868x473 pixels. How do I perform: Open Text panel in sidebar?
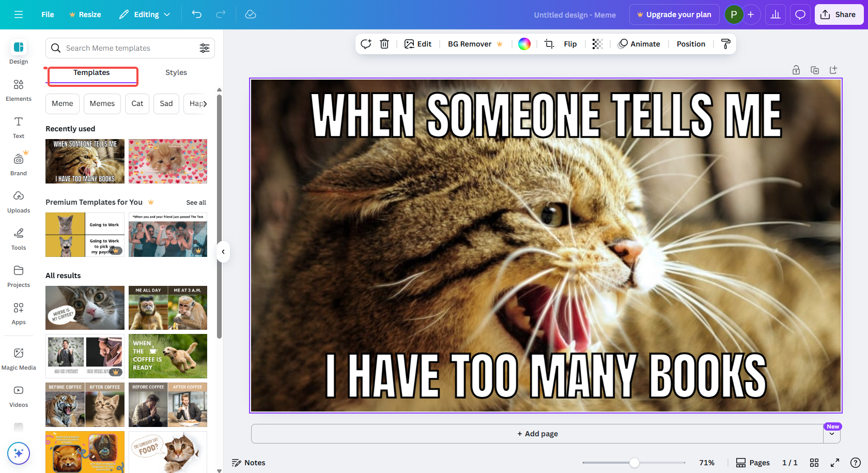pos(19,128)
